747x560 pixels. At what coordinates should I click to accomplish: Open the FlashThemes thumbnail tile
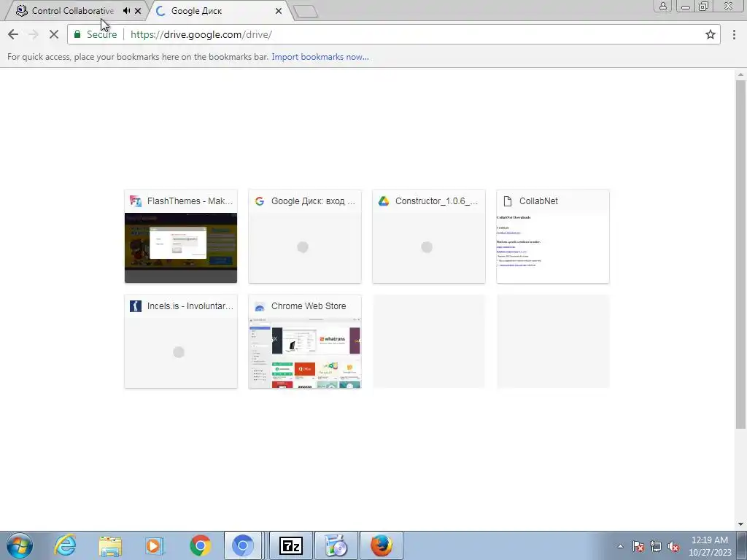[181, 236]
